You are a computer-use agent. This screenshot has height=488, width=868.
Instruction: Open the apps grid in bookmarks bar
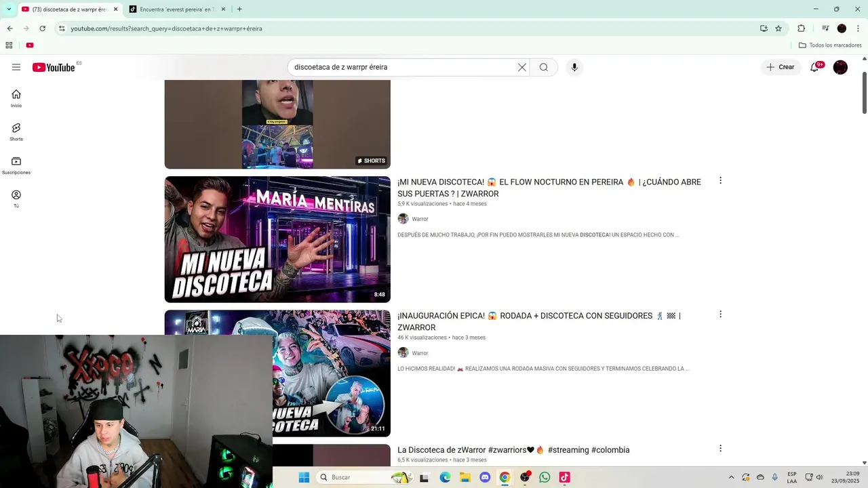tap(9, 45)
